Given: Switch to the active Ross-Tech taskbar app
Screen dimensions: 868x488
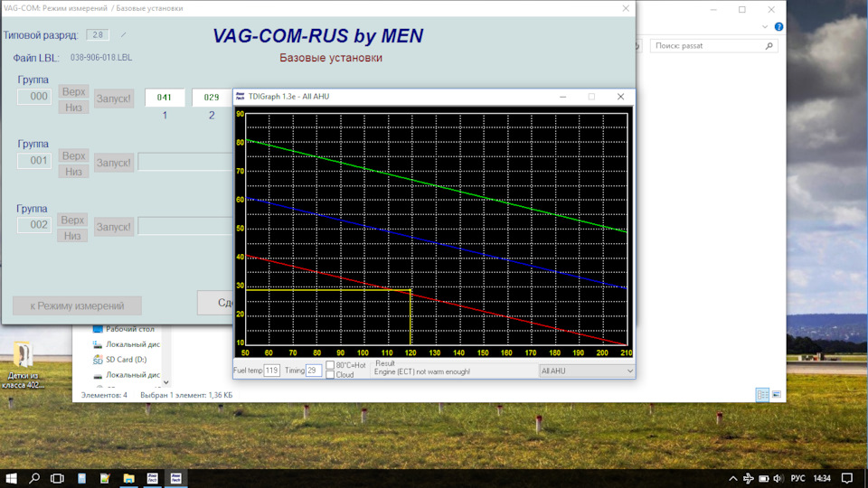Looking at the screenshot, I should [176, 478].
